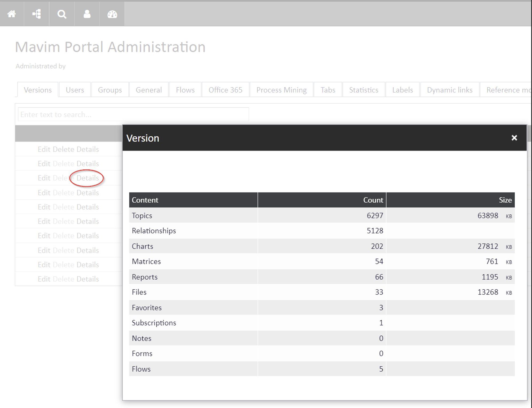This screenshot has width=532, height=408.
Task: Close the Version dialog
Action: (514, 138)
